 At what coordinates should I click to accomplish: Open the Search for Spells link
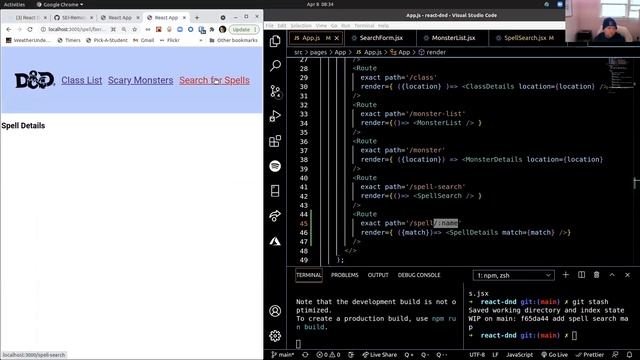tap(214, 80)
